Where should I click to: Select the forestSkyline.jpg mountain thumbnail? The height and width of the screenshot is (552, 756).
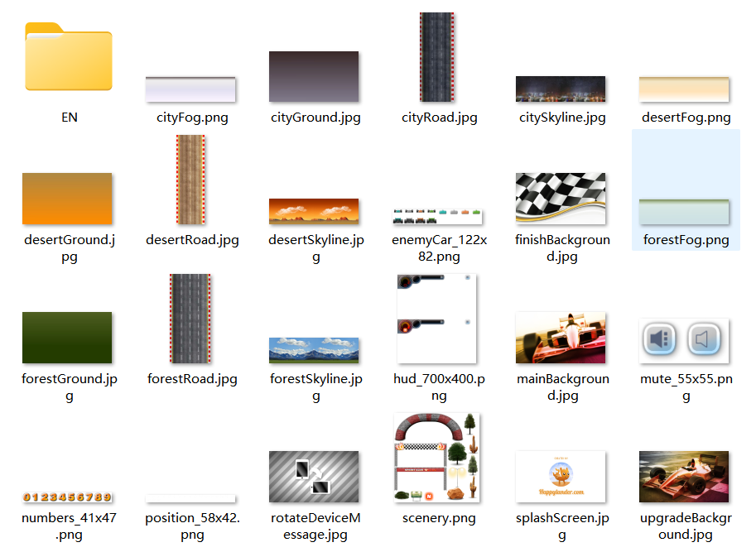tap(314, 350)
